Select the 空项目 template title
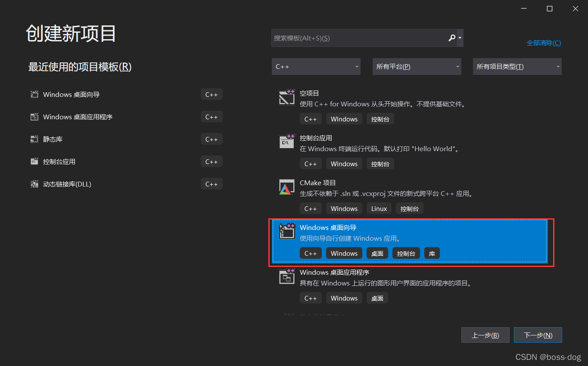This screenshot has height=366, width=588. coord(309,93)
